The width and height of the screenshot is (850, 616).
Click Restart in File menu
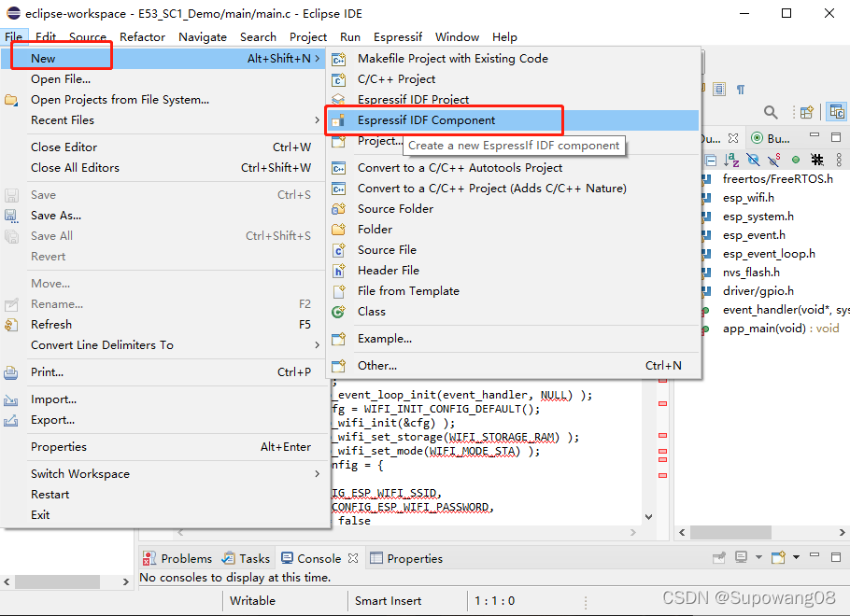point(163,495)
